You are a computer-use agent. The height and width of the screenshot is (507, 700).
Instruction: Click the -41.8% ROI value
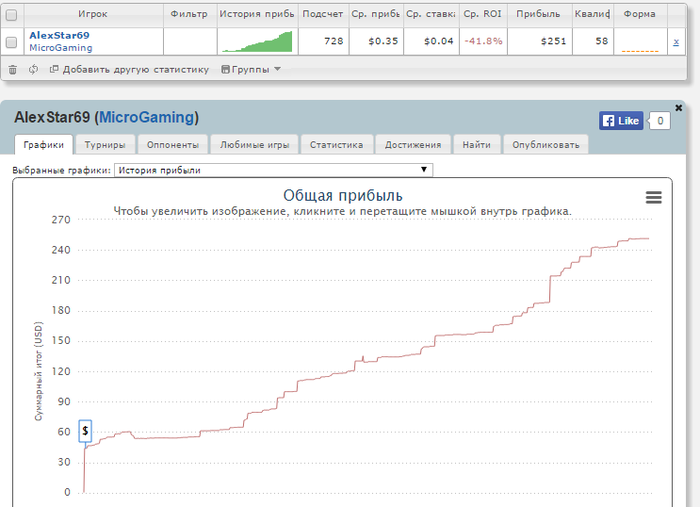[483, 41]
